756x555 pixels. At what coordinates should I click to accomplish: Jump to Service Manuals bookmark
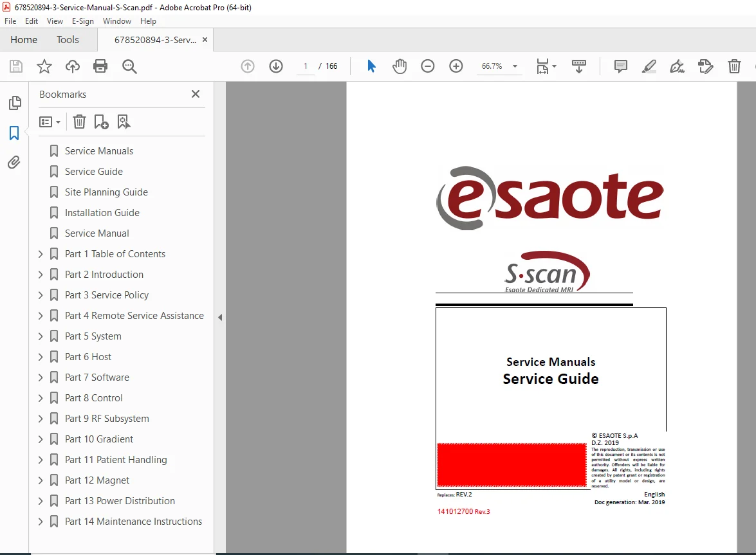tap(99, 151)
